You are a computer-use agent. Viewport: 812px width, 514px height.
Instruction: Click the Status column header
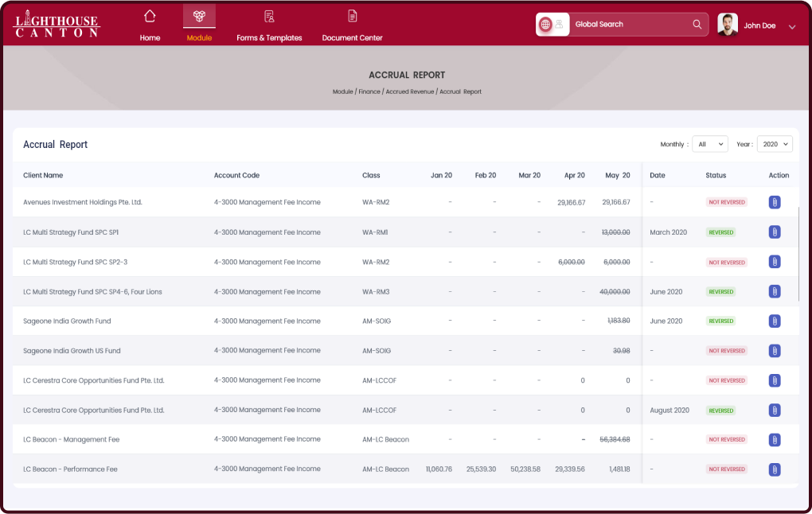tap(716, 175)
